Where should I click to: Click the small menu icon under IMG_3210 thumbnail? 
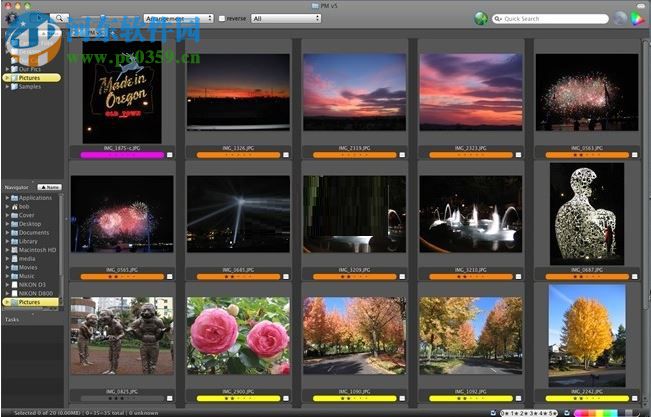tap(518, 277)
